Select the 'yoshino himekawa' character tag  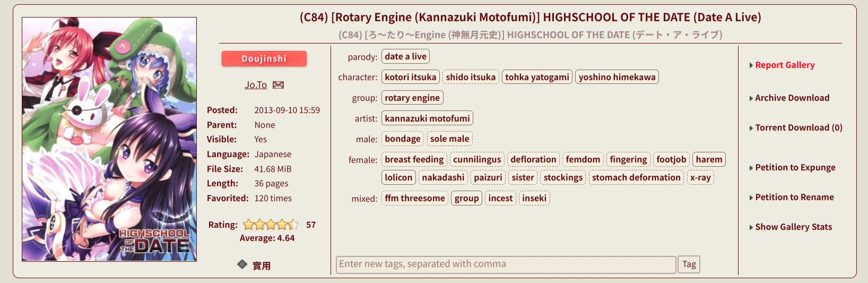click(x=617, y=77)
